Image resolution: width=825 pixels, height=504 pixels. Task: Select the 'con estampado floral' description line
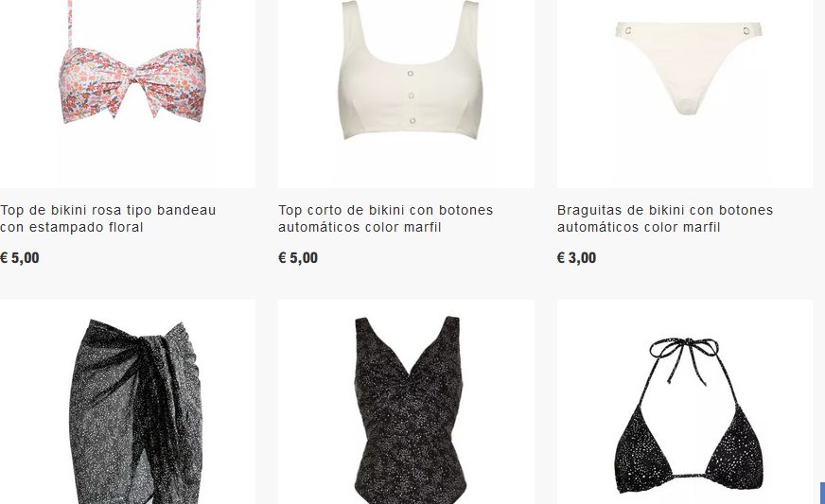(72, 227)
